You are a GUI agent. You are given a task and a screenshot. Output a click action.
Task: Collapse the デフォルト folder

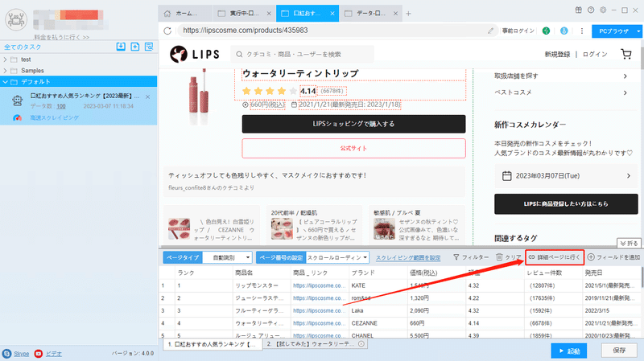(6, 82)
